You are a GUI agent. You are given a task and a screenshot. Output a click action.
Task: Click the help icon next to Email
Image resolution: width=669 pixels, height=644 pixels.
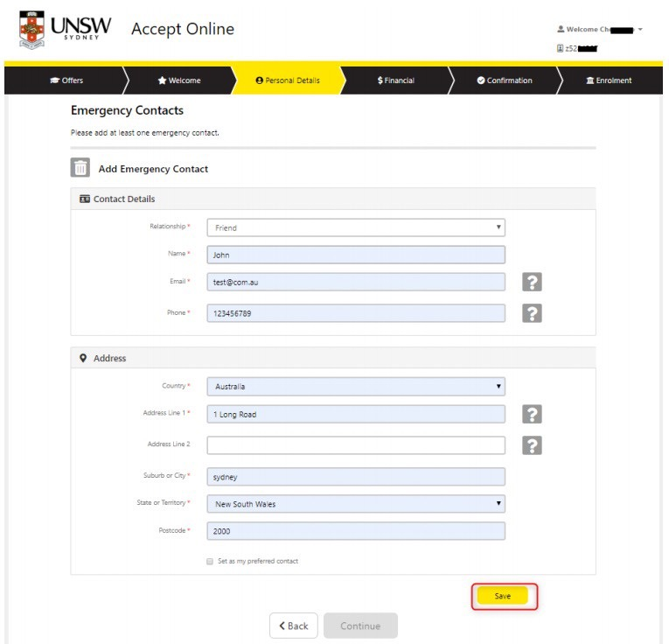coord(532,282)
